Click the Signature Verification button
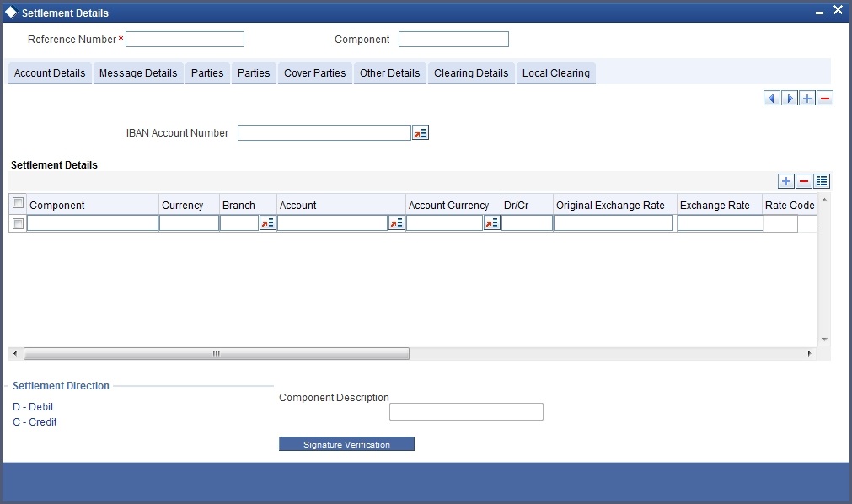 click(346, 444)
